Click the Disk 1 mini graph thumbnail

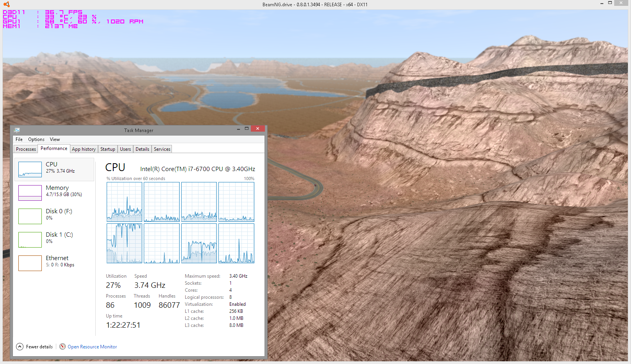(x=30, y=240)
